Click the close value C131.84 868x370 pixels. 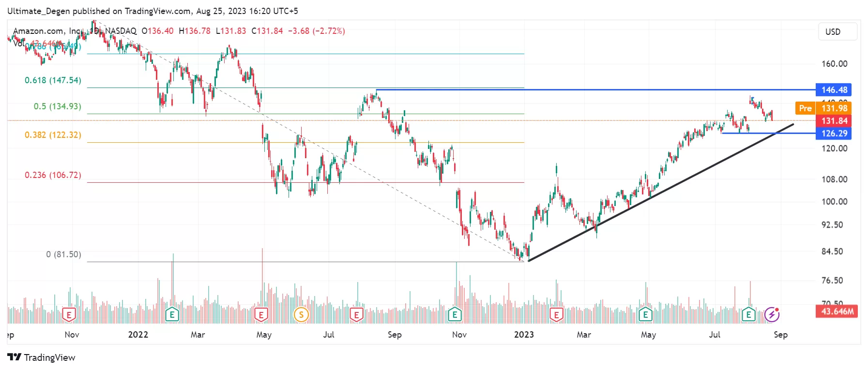click(x=267, y=31)
